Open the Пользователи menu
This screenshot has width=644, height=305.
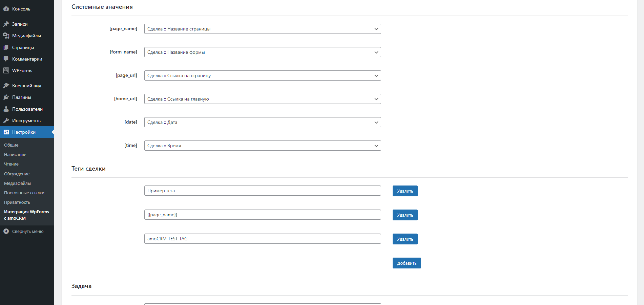(27, 109)
